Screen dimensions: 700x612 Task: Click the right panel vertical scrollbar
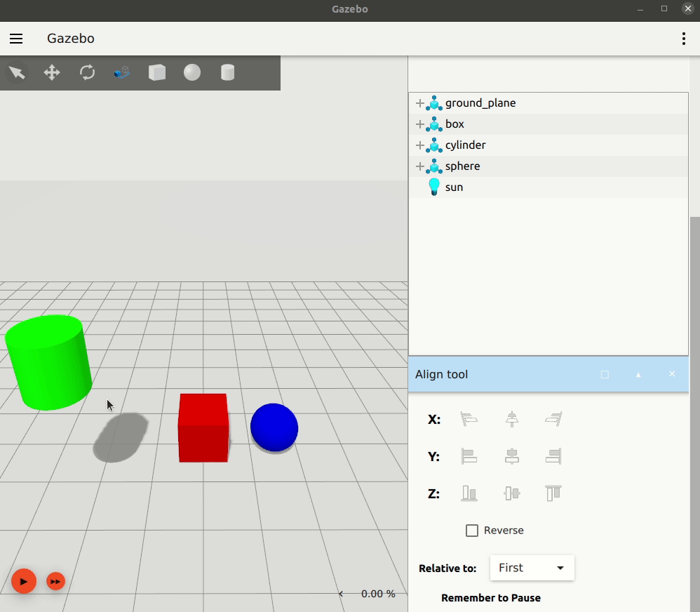coord(694,414)
